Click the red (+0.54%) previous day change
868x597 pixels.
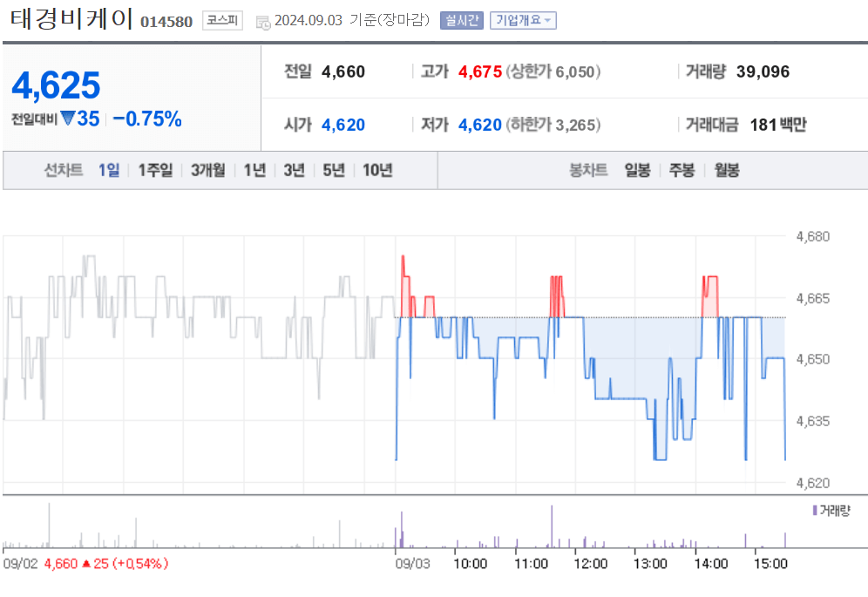point(140,564)
